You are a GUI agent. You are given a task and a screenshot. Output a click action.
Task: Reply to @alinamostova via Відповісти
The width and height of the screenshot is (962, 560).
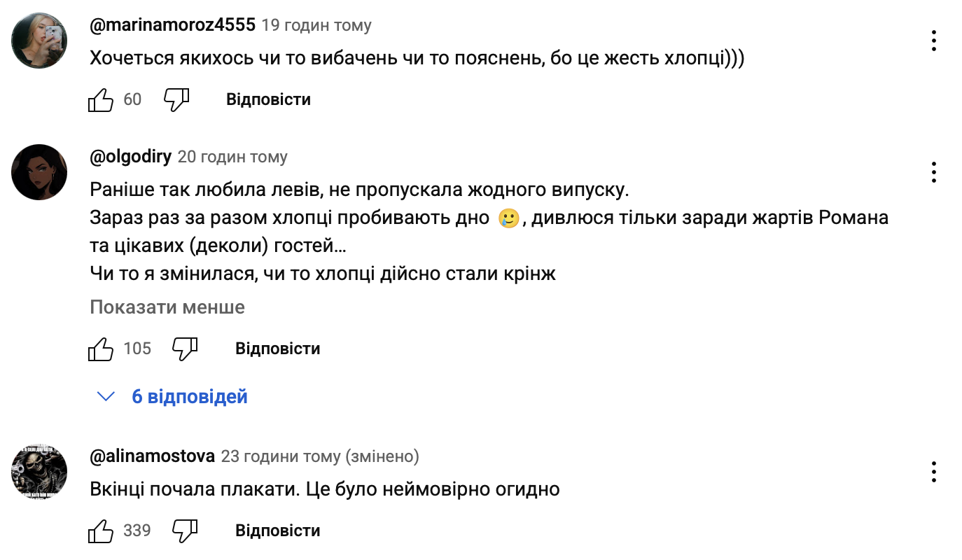[278, 531]
